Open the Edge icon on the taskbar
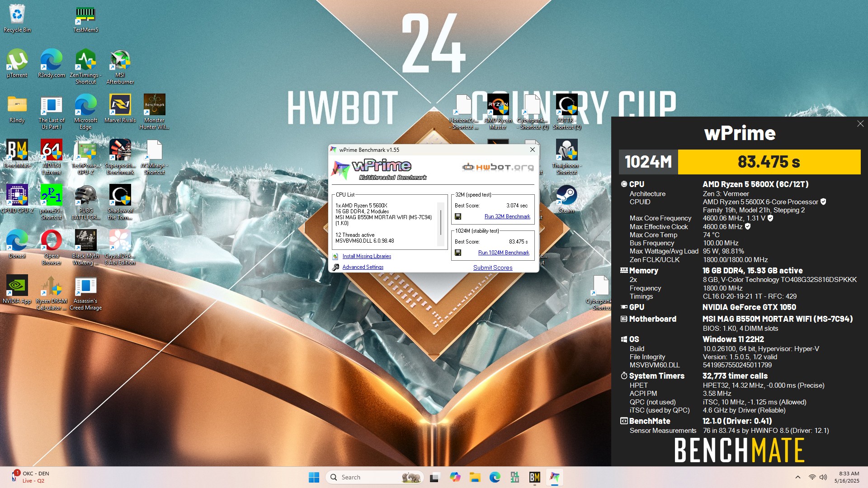Image resolution: width=868 pixels, height=488 pixels. pos(495,477)
